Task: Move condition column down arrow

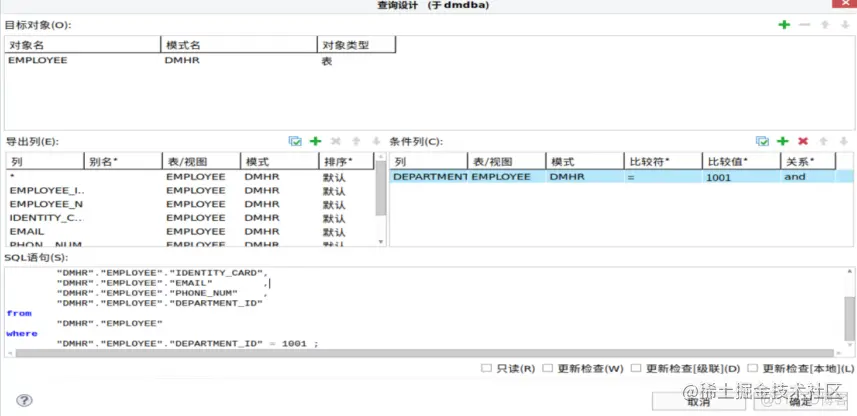Action: coord(844,141)
